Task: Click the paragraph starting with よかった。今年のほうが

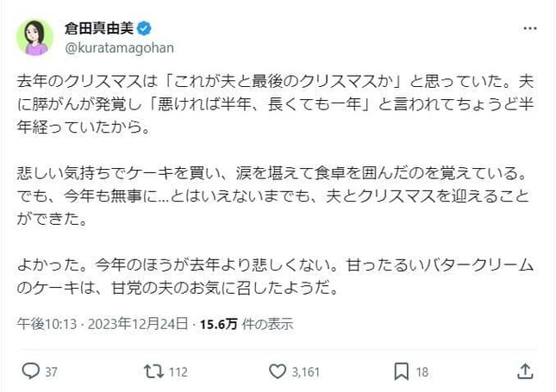Action: [276, 277]
